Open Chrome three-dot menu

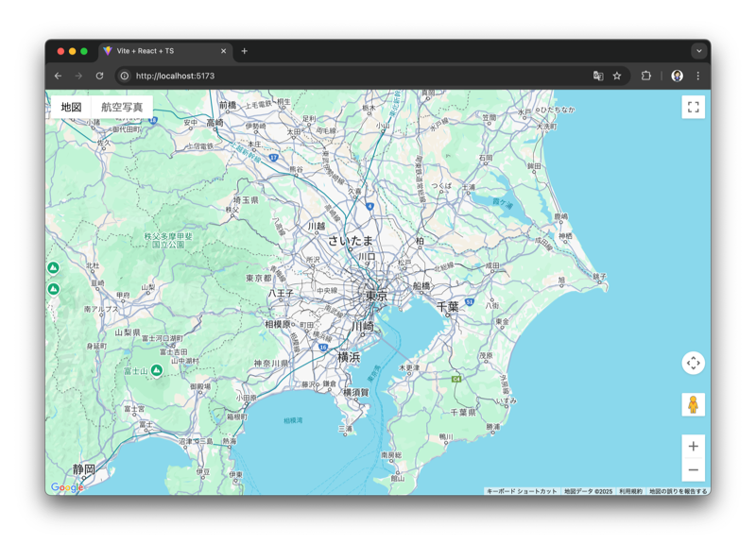698,76
